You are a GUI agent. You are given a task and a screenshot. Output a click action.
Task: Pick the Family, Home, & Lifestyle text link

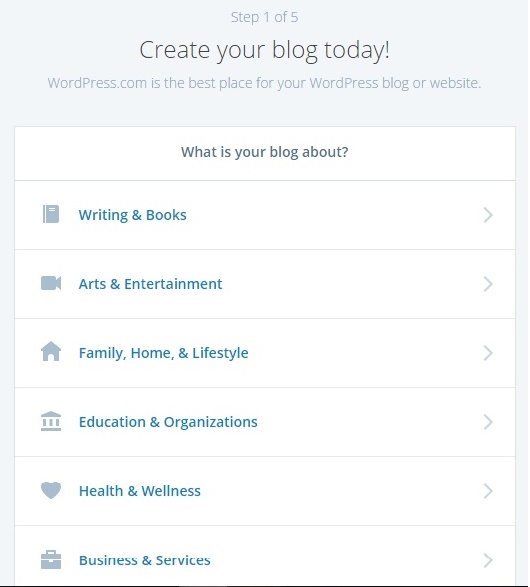pos(164,353)
